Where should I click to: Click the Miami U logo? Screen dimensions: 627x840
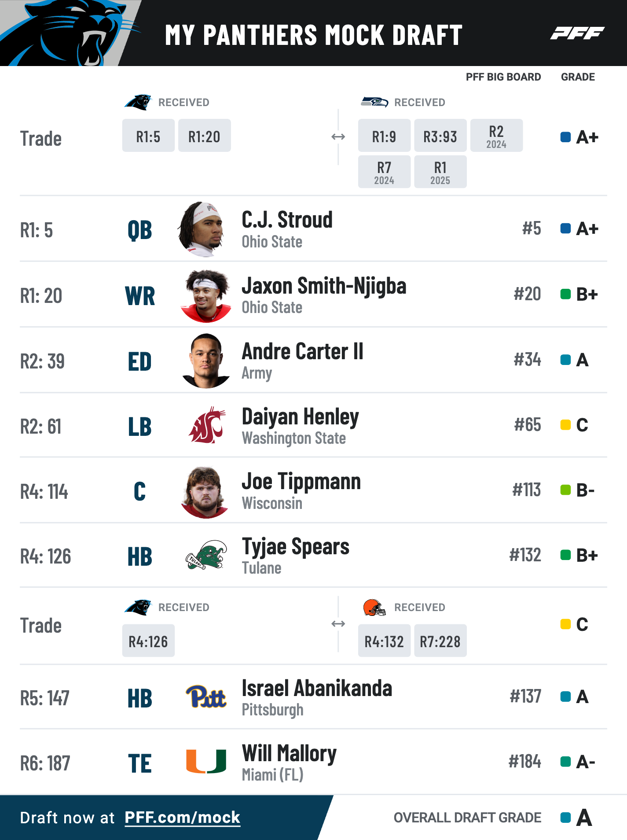[206, 762]
